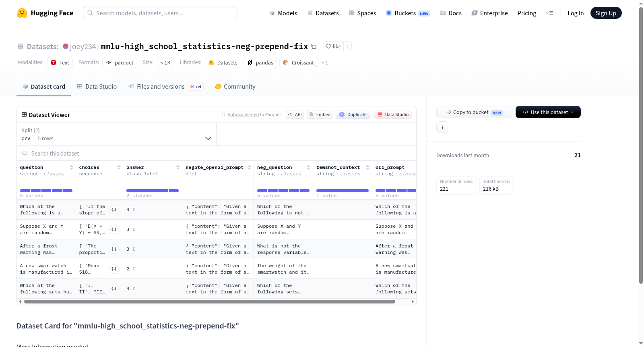Expand the JSON braces for "I, II" choices row
644x347 pixels.
point(114,289)
